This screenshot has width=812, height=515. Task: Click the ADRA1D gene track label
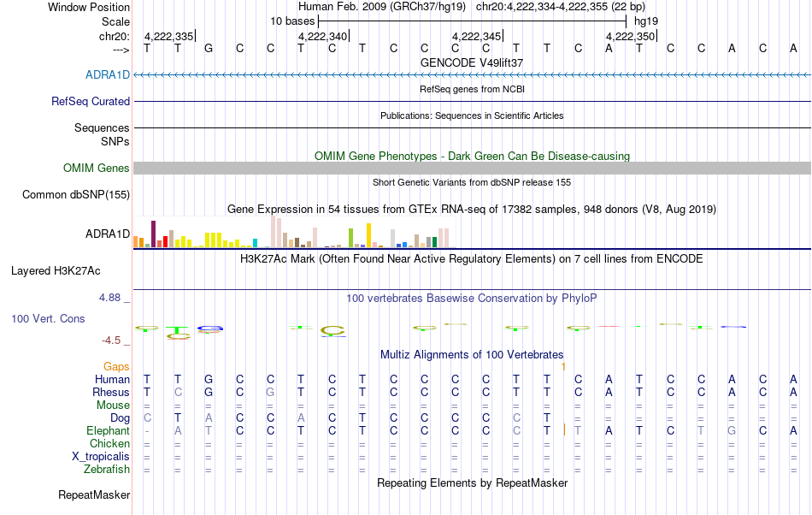pyautogui.click(x=107, y=74)
